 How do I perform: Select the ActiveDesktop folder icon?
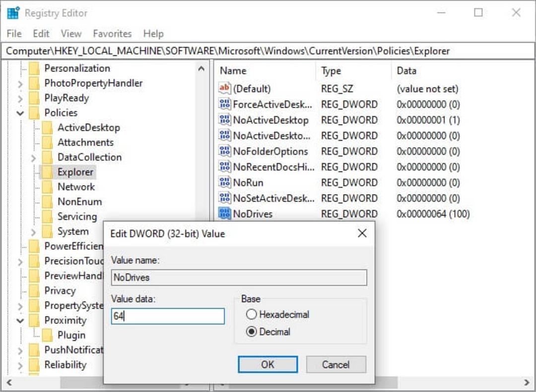(47, 128)
